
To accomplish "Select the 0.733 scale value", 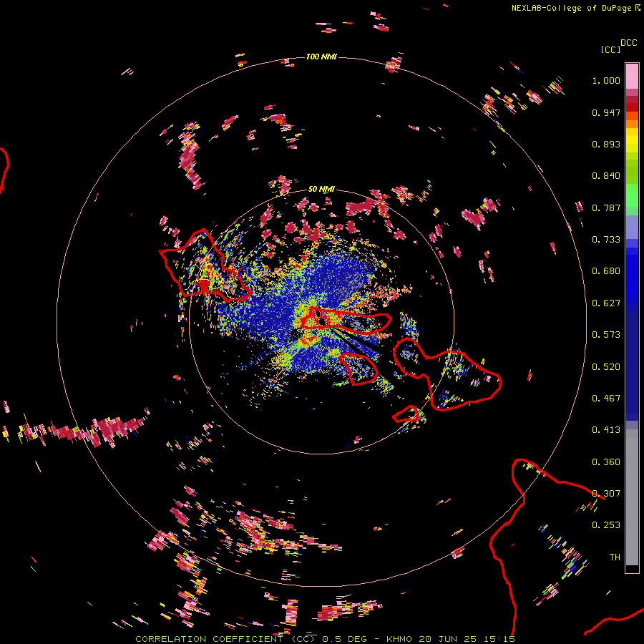I will [x=606, y=240].
